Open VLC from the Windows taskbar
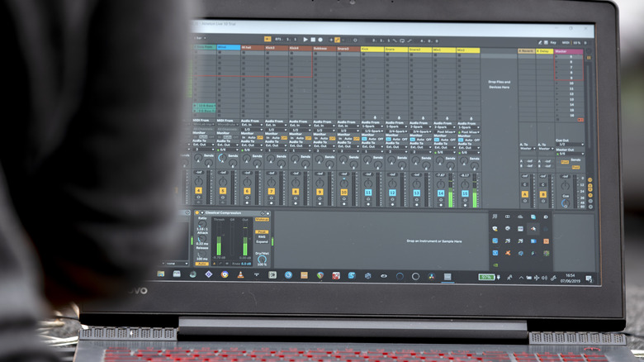Image resolution: width=644 pixels, height=362 pixels. 241,274
